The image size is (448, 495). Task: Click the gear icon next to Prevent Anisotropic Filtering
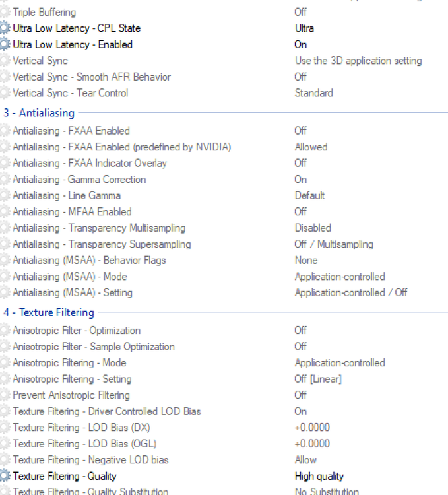(x=5, y=395)
